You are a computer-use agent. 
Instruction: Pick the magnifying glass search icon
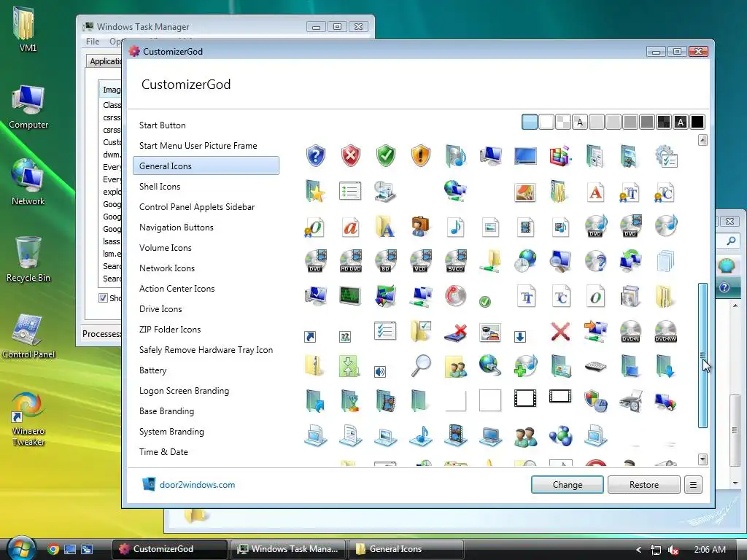(x=421, y=366)
